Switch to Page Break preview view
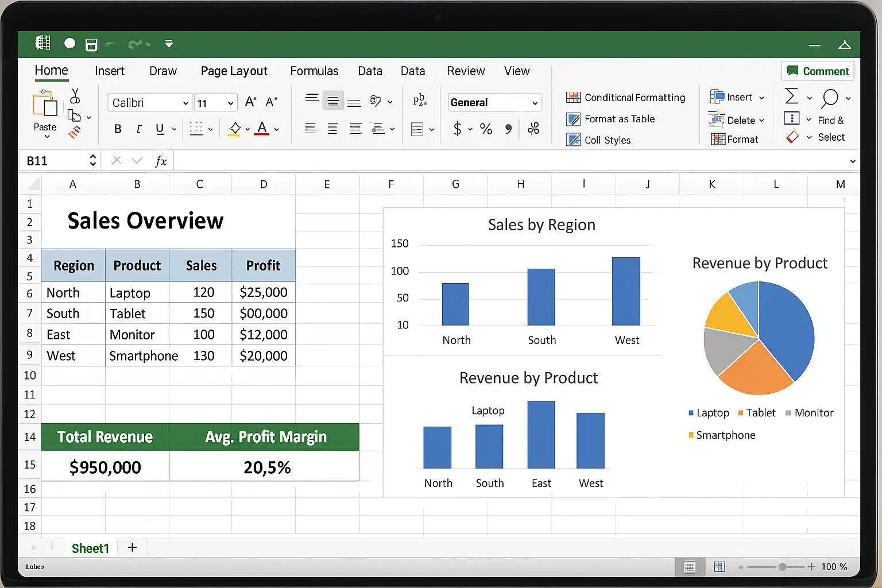 (719, 567)
